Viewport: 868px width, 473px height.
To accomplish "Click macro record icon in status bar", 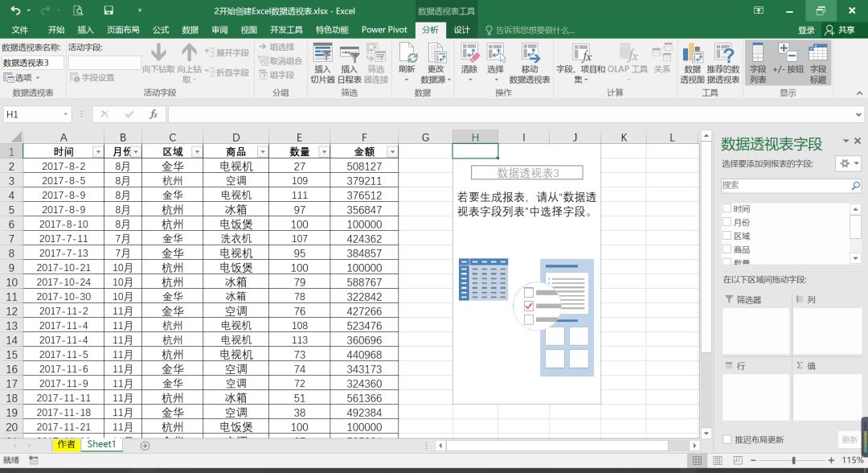I will (x=34, y=460).
